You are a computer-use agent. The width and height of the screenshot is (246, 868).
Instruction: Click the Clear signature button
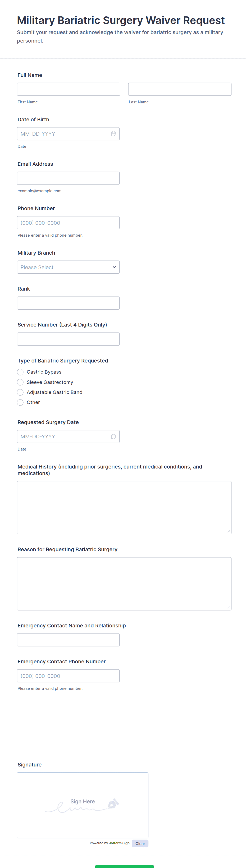140,843
